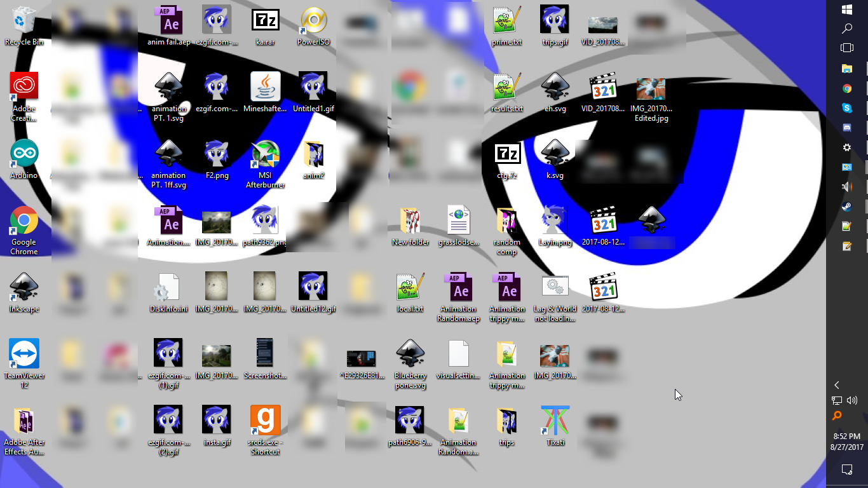Click the taskbar clock showing 8:52 PM

tap(846, 442)
